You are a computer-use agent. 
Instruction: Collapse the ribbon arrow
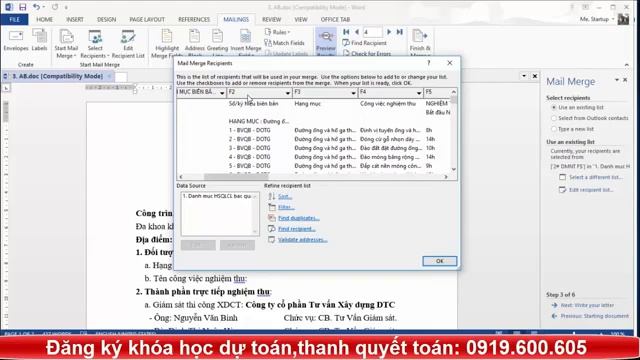coord(627,64)
